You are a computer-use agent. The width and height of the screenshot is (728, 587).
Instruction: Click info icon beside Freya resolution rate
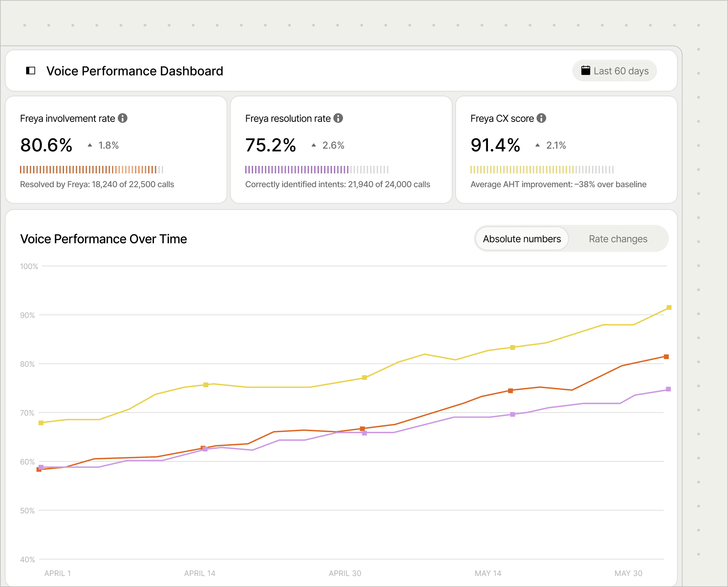[x=338, y=118]
